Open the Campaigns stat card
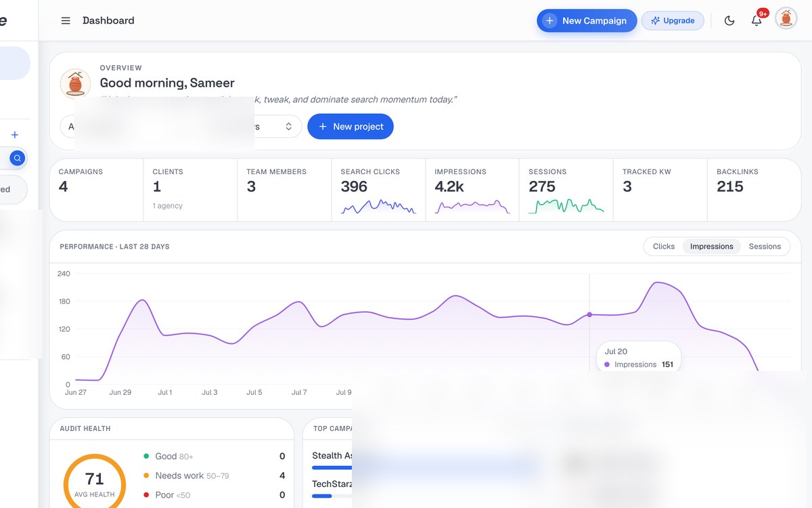Image resolution: width=812 pixels, height=508 pixels. point(97,190)
